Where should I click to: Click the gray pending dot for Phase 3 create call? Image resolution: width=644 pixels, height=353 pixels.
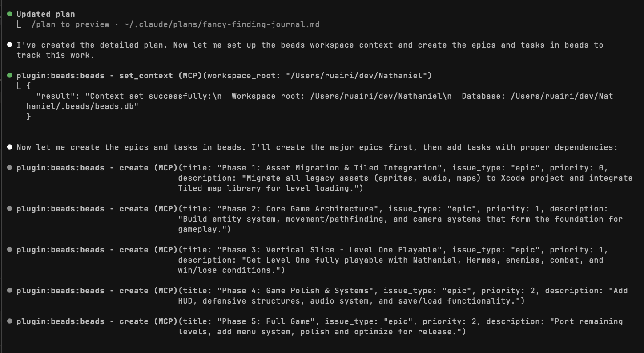coord(10,250)
